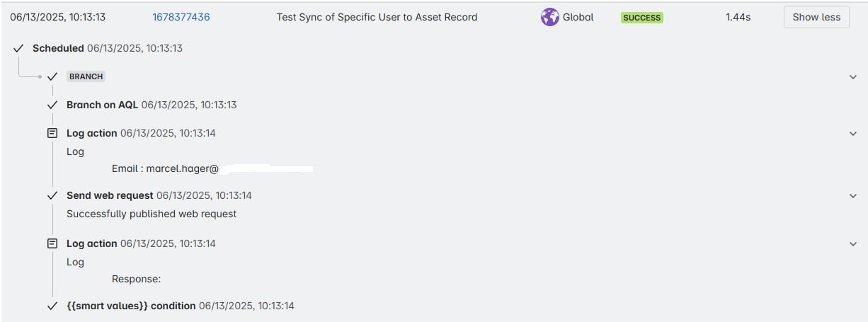This screenshot has height=322, width=868.
Task: Click the checkmark next to Scheduled
Action: (x=18, y=48)
